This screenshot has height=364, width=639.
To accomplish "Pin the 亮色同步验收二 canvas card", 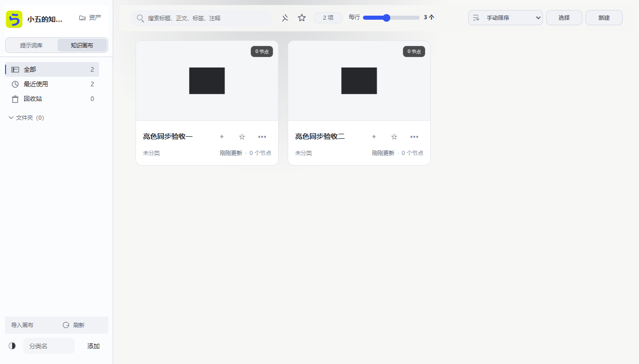I will (x=374, y=136).
